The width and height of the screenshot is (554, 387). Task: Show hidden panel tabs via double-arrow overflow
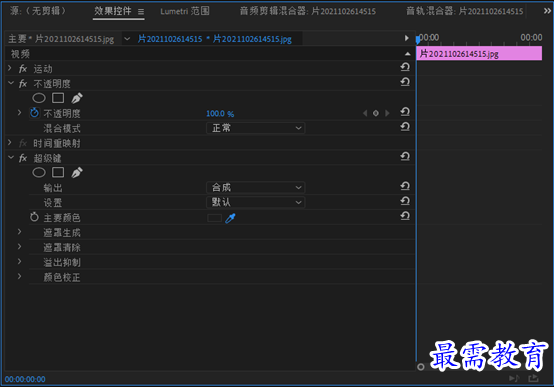(547, 11)
